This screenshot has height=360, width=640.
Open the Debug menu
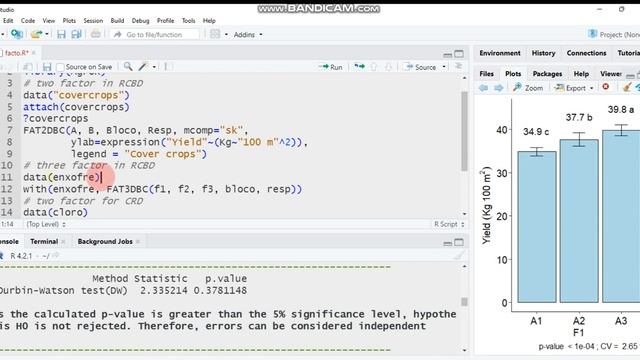point(140,20)
